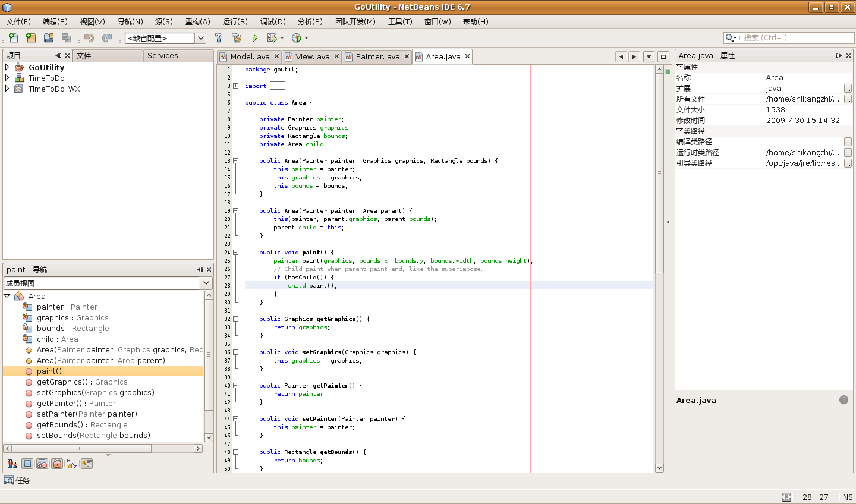Open the 文件(F) menu
Image resolution: width=856 pixels, height=504 pixels.
(x=18, y=21)
